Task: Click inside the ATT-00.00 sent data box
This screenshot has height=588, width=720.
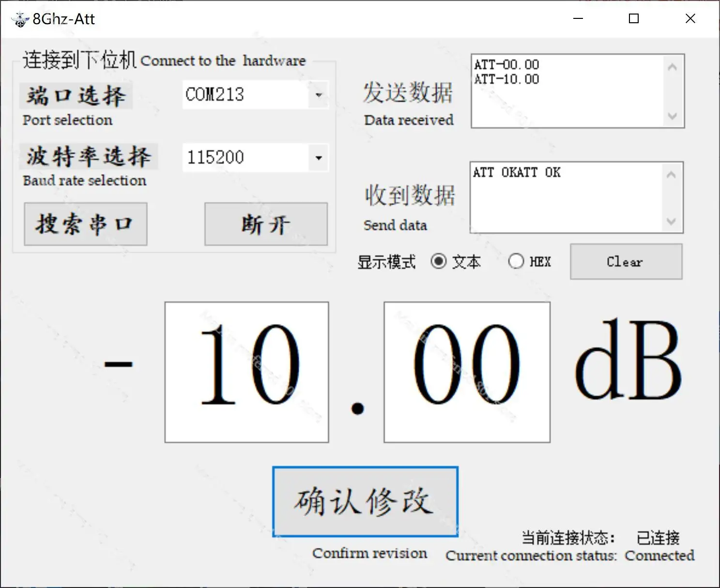Action: [567, 91]
